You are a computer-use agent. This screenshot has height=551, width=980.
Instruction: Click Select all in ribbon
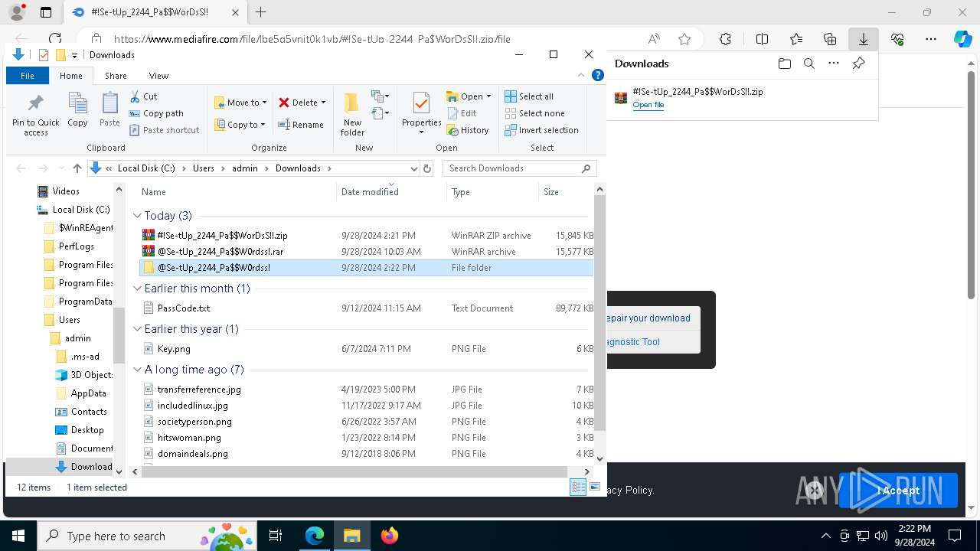tap(529, 96)
